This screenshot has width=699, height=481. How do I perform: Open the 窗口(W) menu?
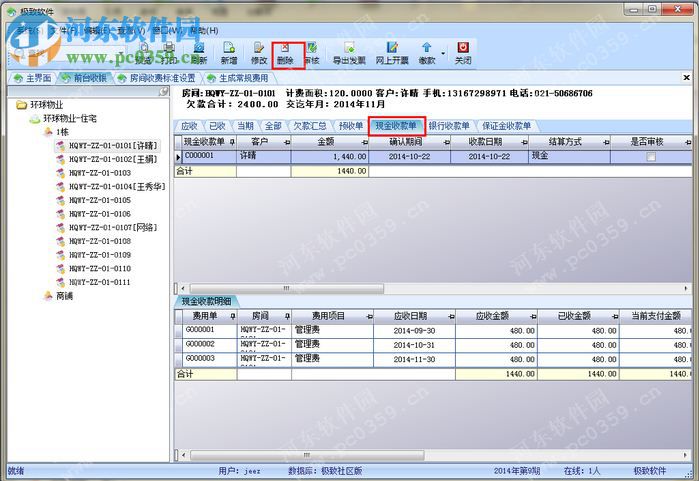[x=166, y=30]
